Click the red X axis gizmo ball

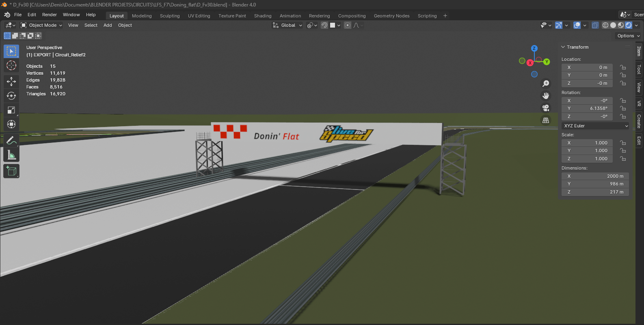coord(530,62)
